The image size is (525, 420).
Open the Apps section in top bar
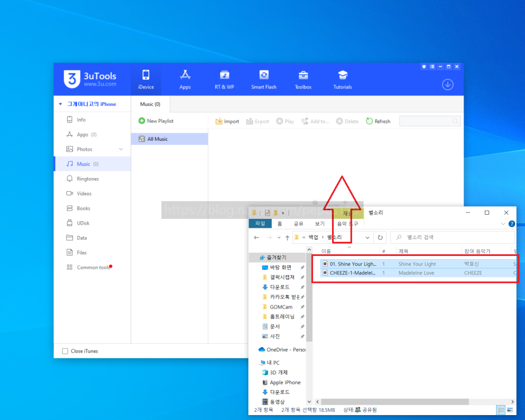click(x=185, y=80)
